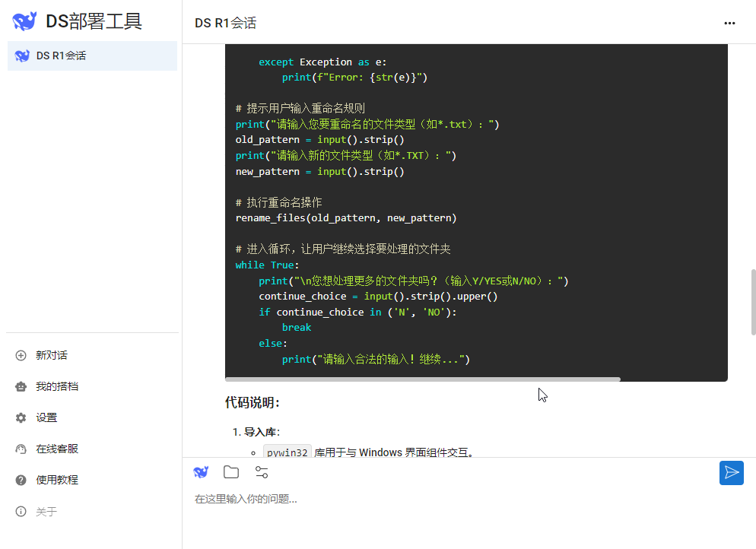Click the 导入库 list item text
This screenshot has height=549, width=756.
pos(262,432)
